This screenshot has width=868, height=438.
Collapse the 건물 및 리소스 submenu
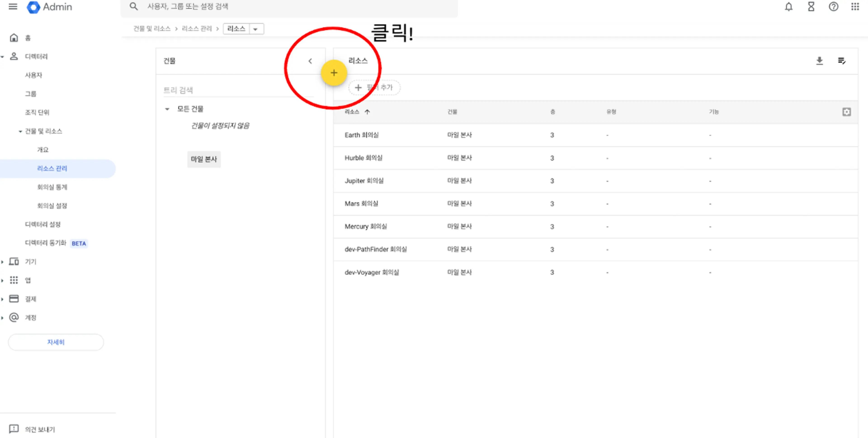20,131
